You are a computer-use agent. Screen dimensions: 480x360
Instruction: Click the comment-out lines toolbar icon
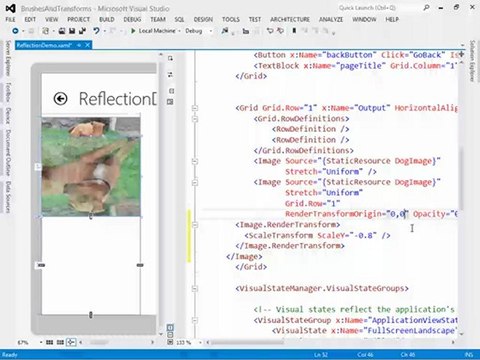(x=270, y=31)
